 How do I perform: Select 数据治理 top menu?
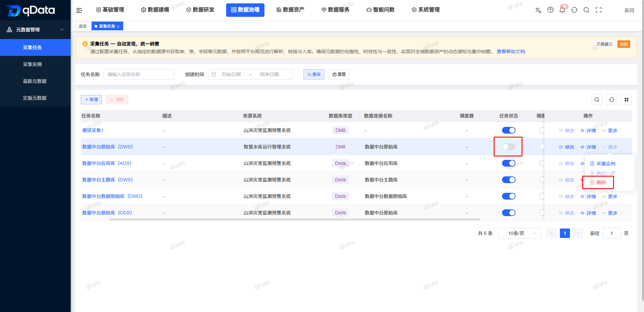[x=245, y=10]
